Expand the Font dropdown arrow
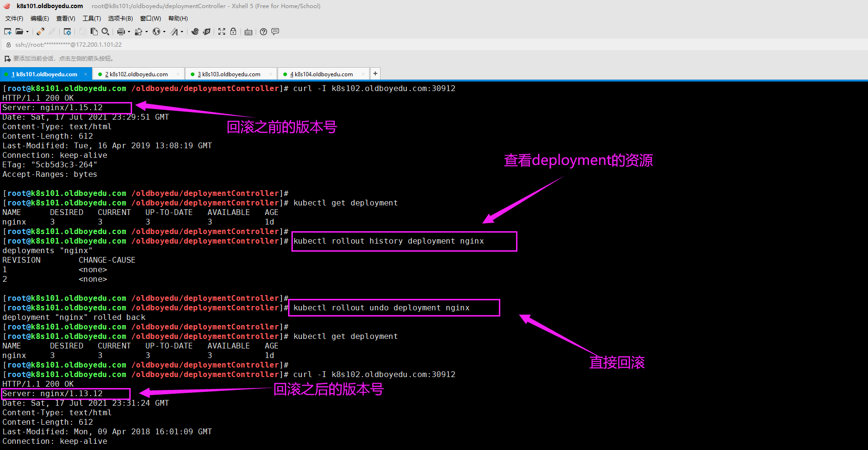 pos(182,32)
